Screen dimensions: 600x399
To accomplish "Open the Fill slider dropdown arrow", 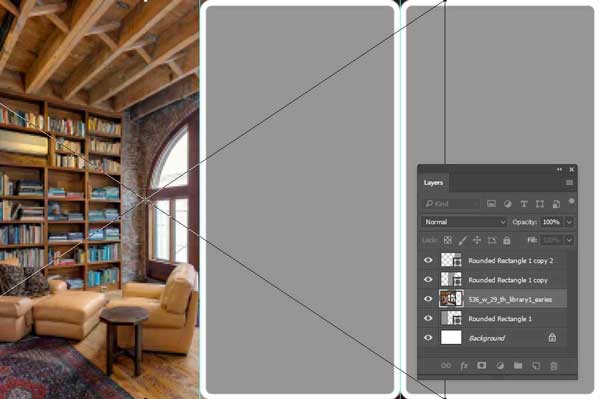I will pyautogui.click(x=569, y=240).
